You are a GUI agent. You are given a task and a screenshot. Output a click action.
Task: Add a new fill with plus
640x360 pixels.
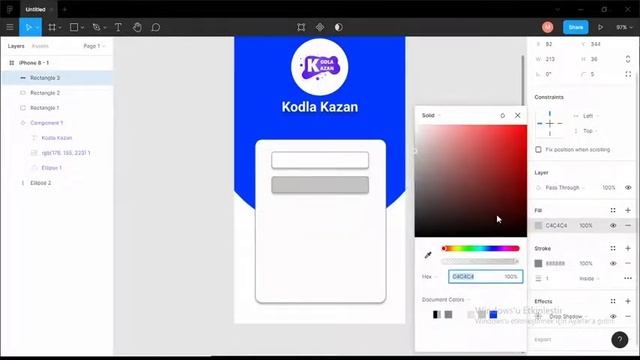[628, 210]
